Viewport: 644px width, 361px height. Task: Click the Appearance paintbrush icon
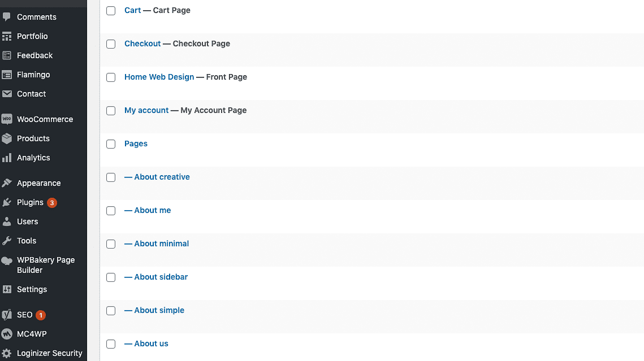(x=7, y=183)
